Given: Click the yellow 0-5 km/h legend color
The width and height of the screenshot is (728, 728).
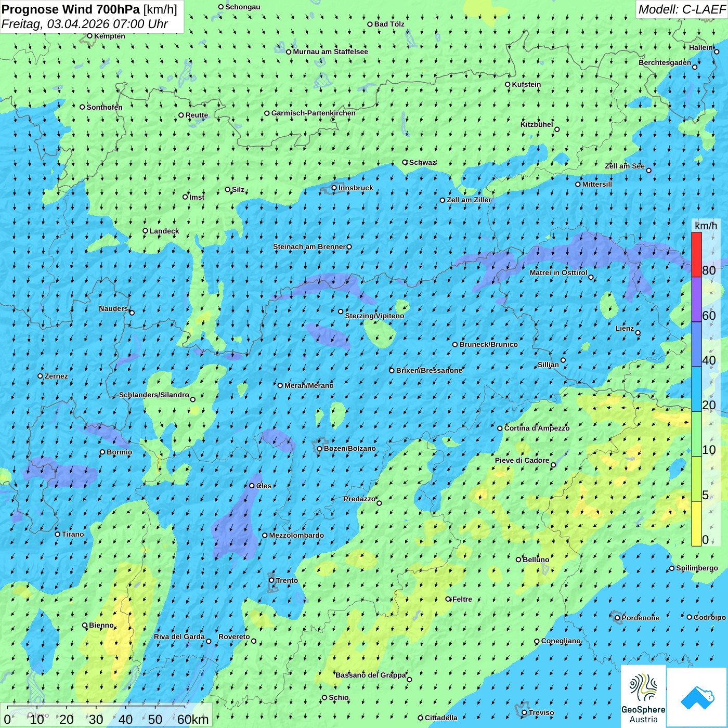Looking at the screenshot, I should point(696,524).
